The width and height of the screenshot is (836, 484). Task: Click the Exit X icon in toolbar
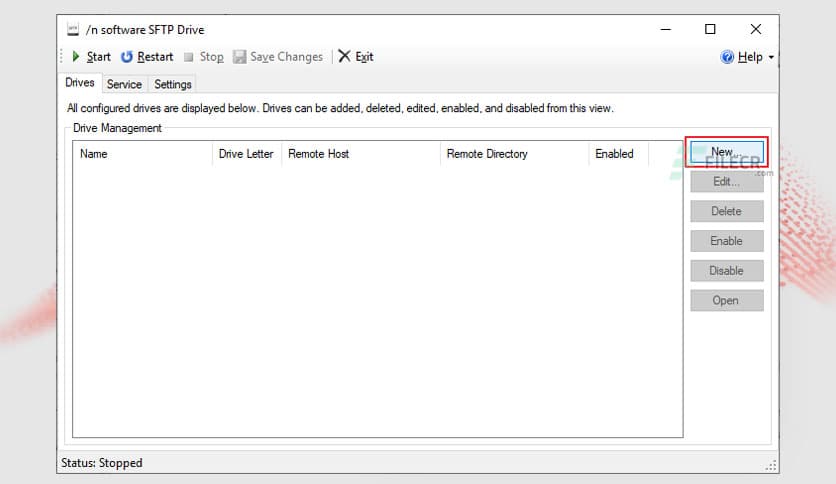tap(344, 56)
